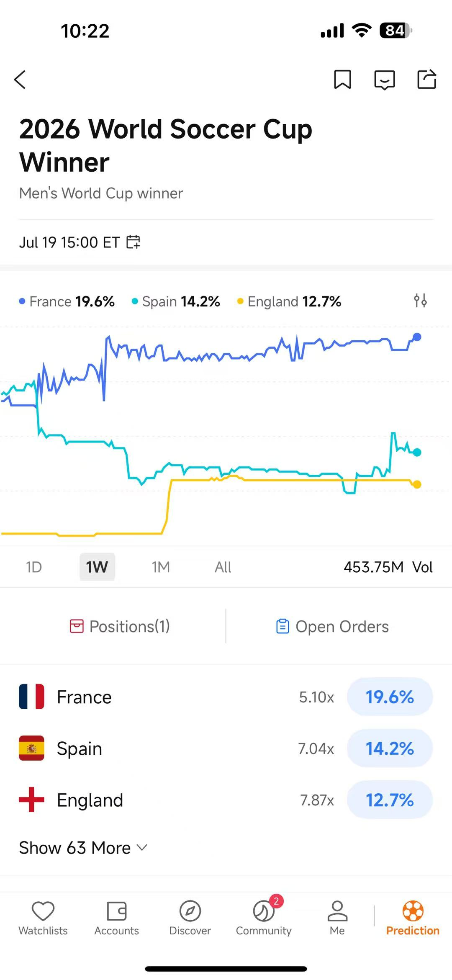Select the 1D chart range
The image size is (452, 980).
[34, 567]
